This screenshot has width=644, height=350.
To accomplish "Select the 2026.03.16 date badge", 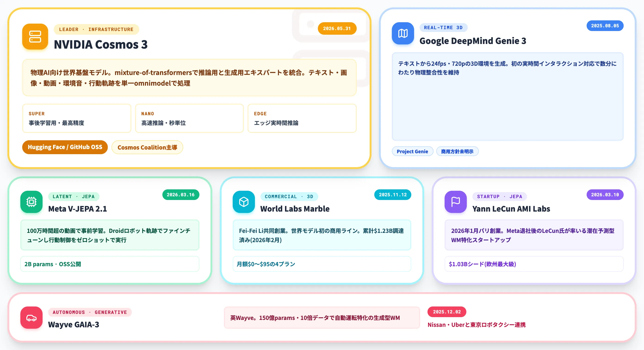I will (x=181, y=195).
